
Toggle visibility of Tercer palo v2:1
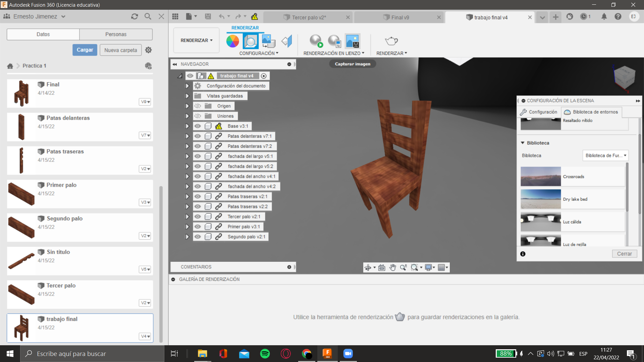pos(198,217)
